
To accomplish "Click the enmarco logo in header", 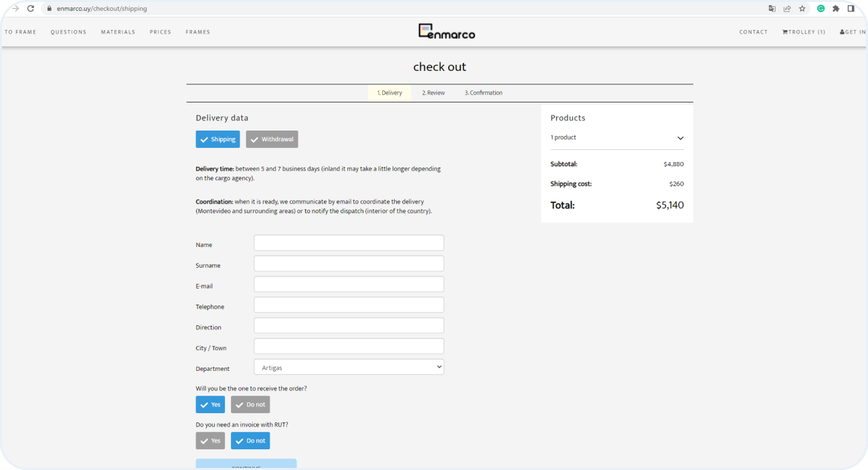I will tap(446, 31).
